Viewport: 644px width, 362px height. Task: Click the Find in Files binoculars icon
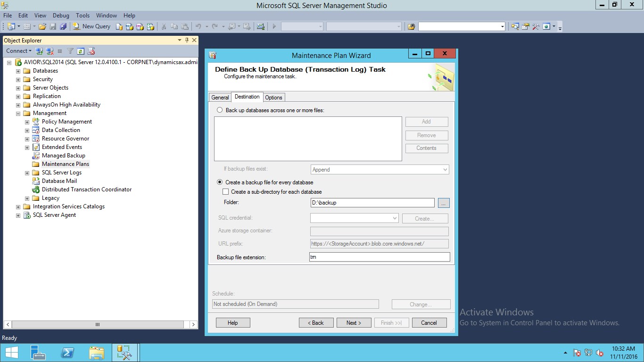coord(411,26)
